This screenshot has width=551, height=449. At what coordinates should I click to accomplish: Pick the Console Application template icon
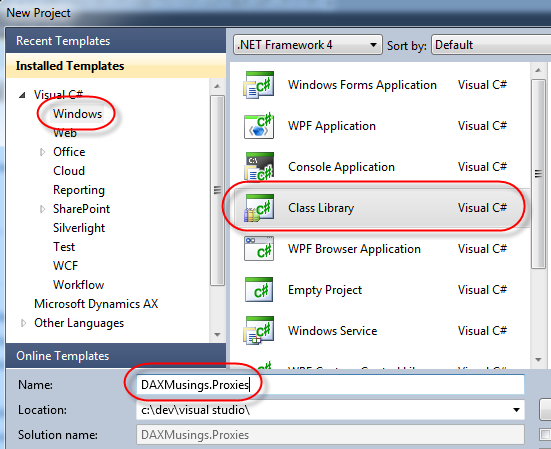point(259,167)
